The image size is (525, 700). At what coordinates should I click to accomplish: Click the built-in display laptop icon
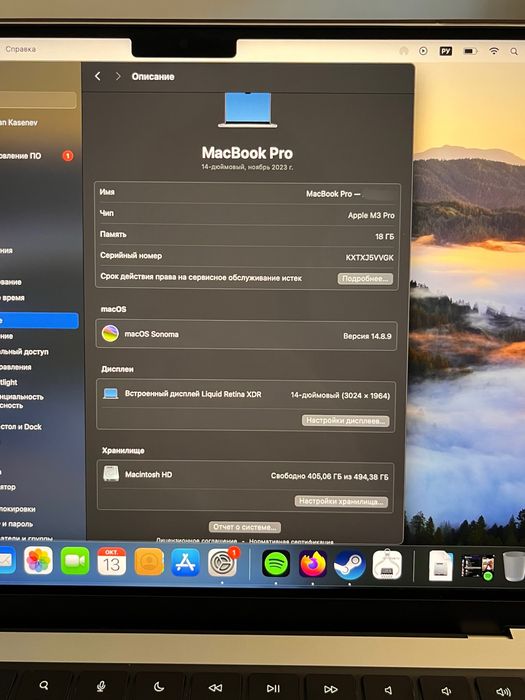(x=111, y=394)
